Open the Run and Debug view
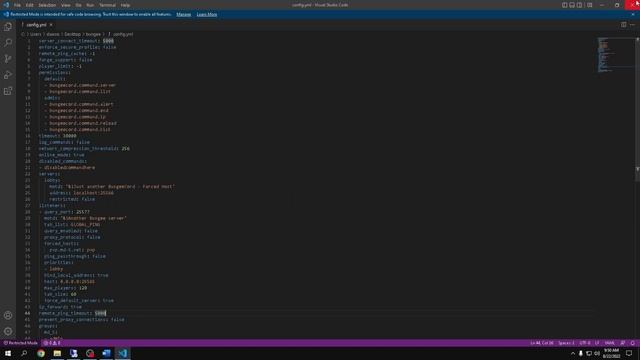This screenshot has height=360, width=640. click(x=8, y=75)
